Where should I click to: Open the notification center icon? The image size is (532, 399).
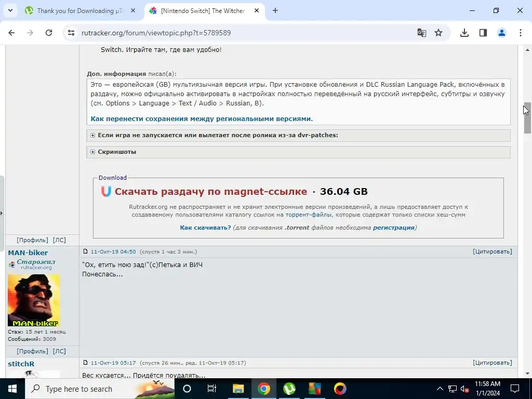tap(515, 389)
